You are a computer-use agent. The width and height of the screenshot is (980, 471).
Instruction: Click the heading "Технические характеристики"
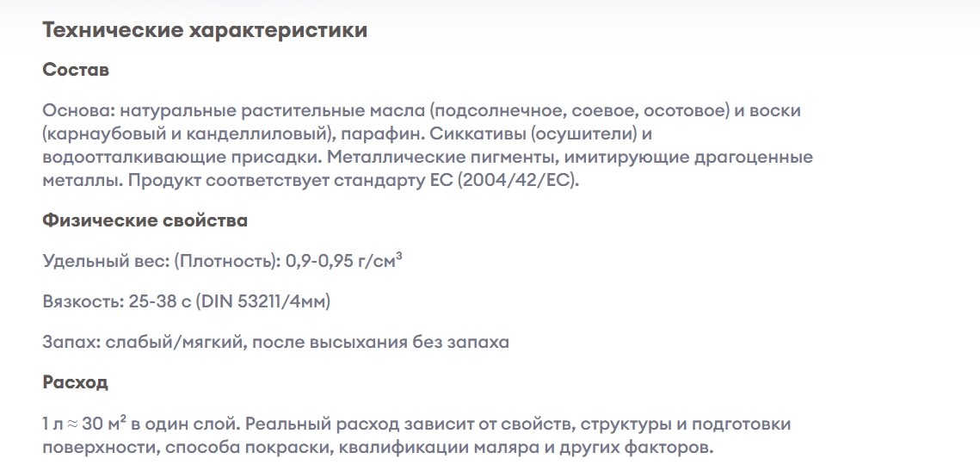tap(205, 31)
